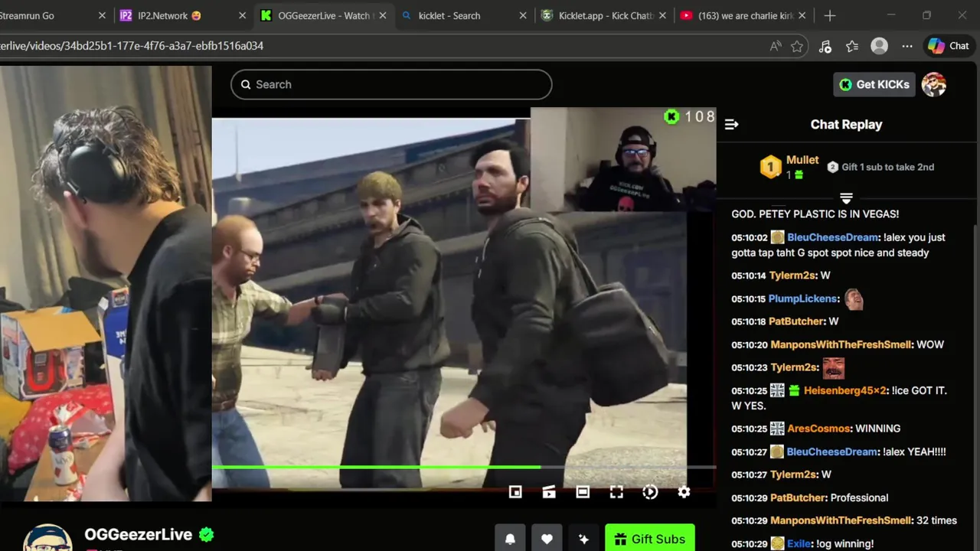The height and width of the screenshot is (551, 980).
Task: Open the Kick user avatar menu
Action: pyautogui.click(x=934, y=84)
